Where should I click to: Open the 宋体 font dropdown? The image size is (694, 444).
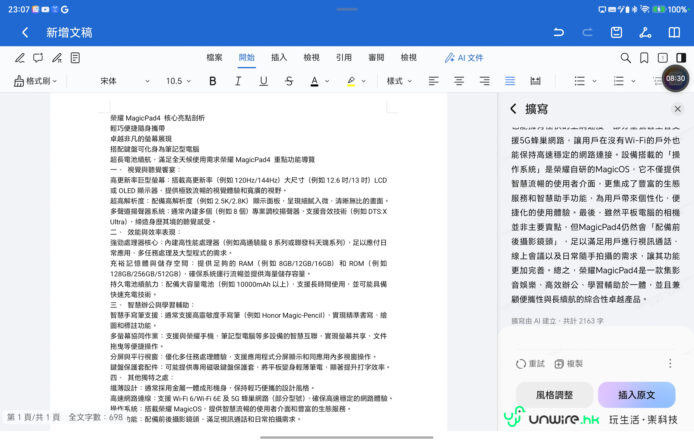click(x=125, y=81)
